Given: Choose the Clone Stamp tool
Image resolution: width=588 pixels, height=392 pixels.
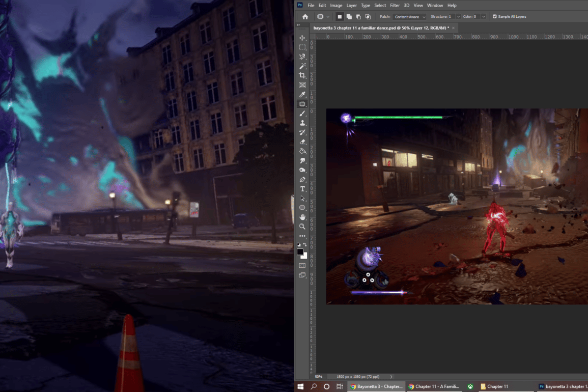Looking at the screenshot, I should click(302, 123).
